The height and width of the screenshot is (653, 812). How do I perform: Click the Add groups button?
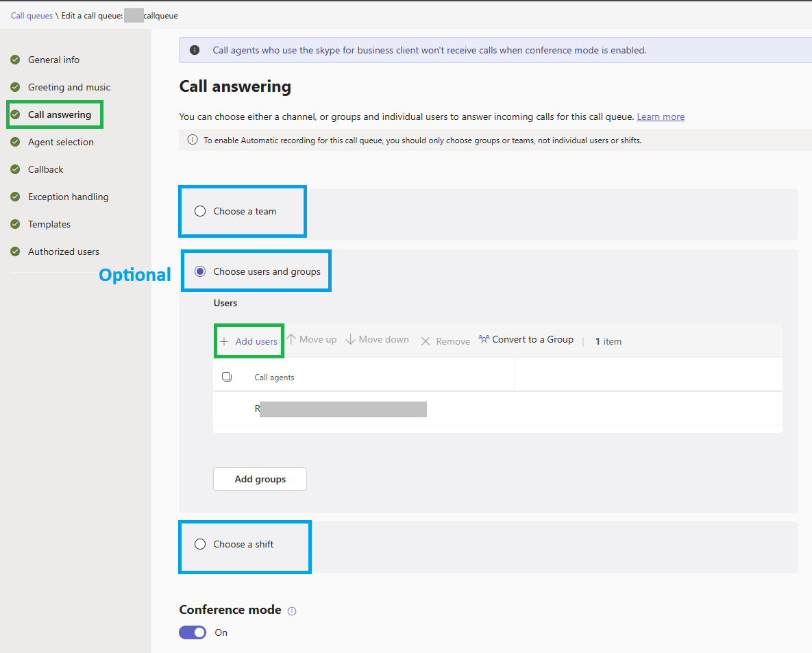tap(260, 479)
